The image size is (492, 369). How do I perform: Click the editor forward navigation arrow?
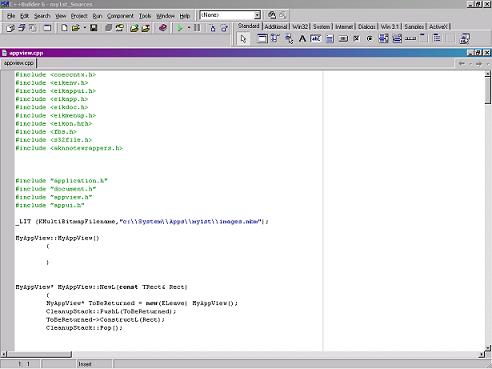pyautogui.click(x=479, y=64)
